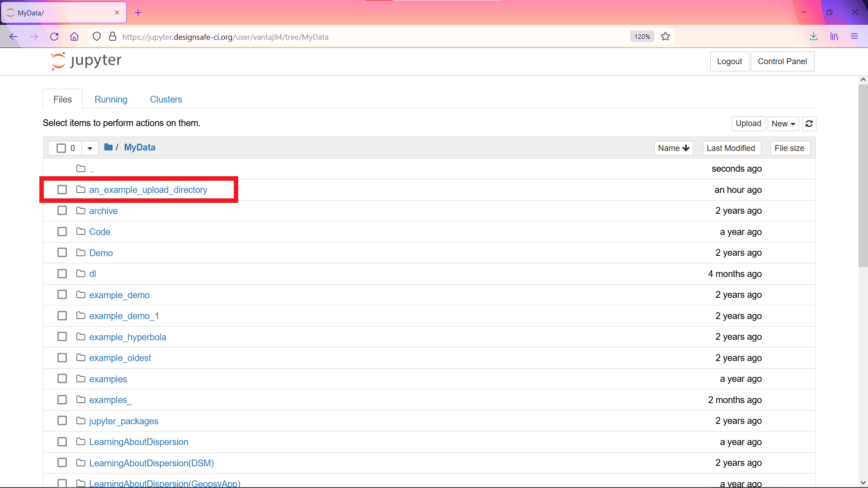This screenshot has height=488, width=868.
Task: Click the Control Panel button
Action: coord(782,61)
